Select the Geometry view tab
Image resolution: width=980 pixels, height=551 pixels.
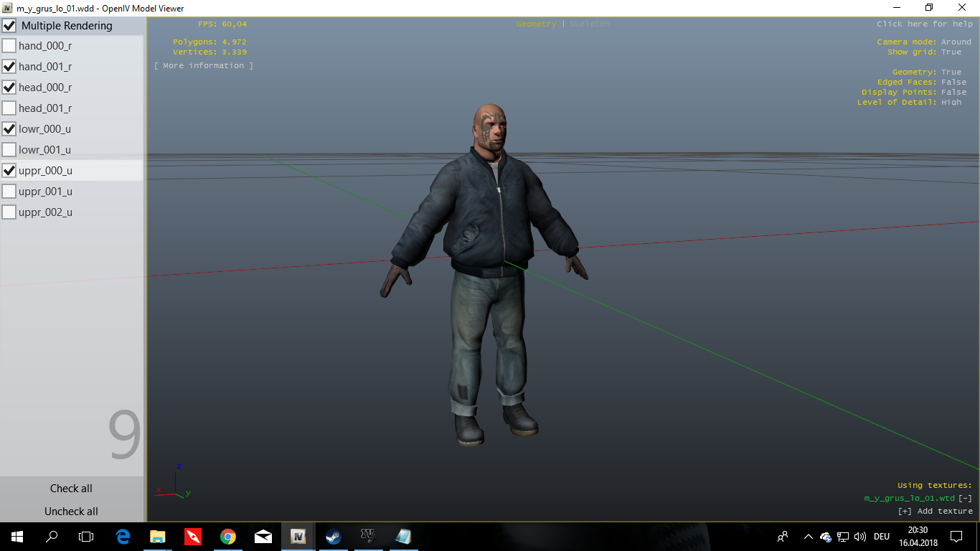click(536, 24)
